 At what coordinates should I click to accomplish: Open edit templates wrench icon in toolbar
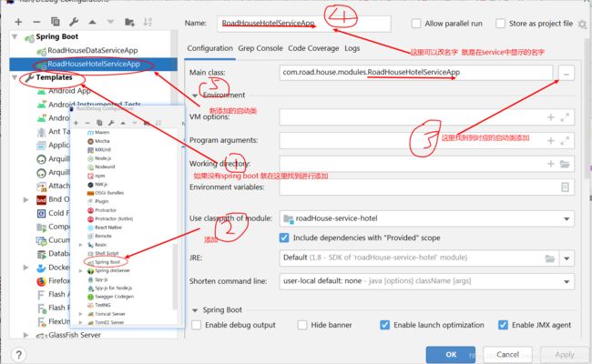tap(74, 22)
